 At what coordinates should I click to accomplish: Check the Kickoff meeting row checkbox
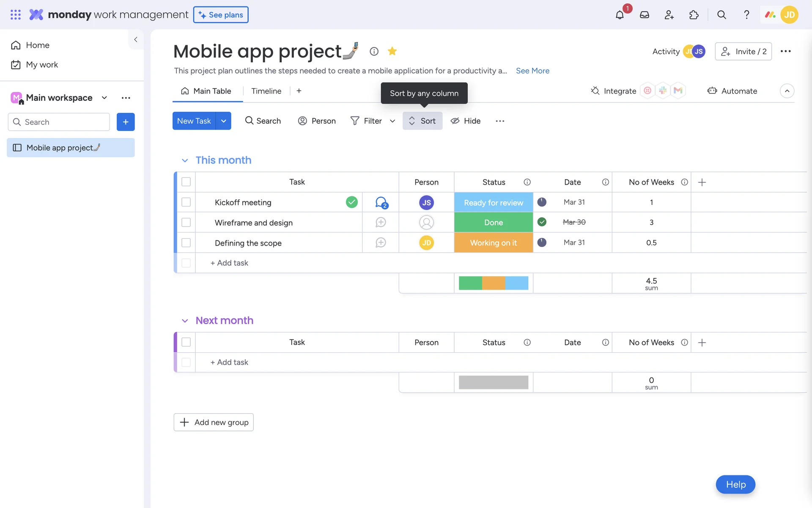coord(186,202)
